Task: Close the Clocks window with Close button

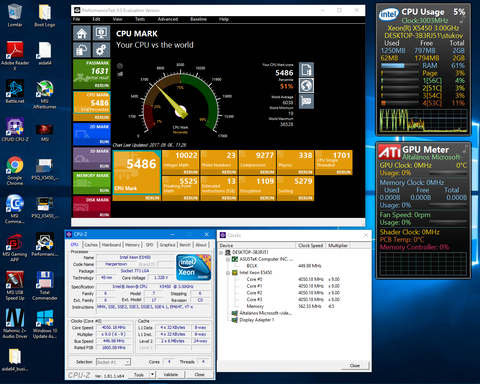Action: coord(355,366)
